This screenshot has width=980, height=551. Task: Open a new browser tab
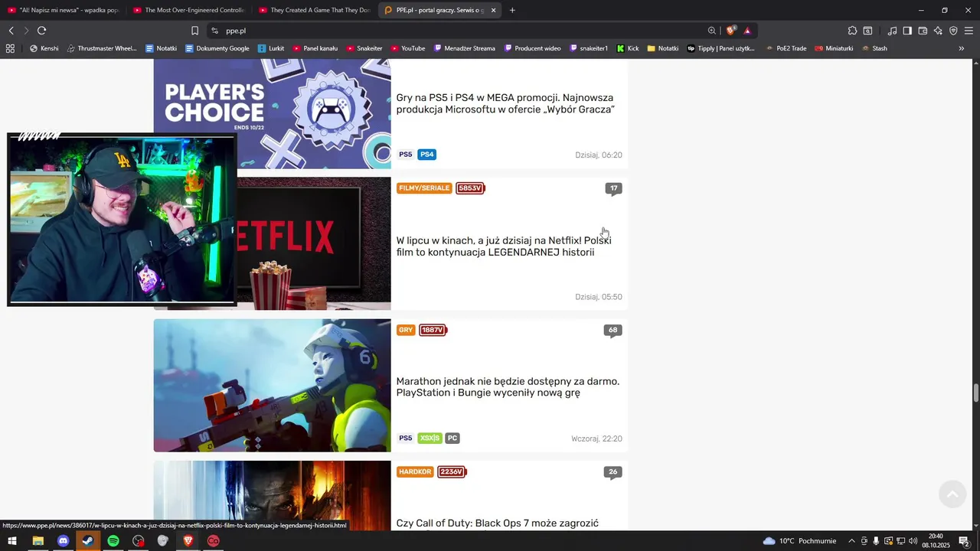point(512,10)
